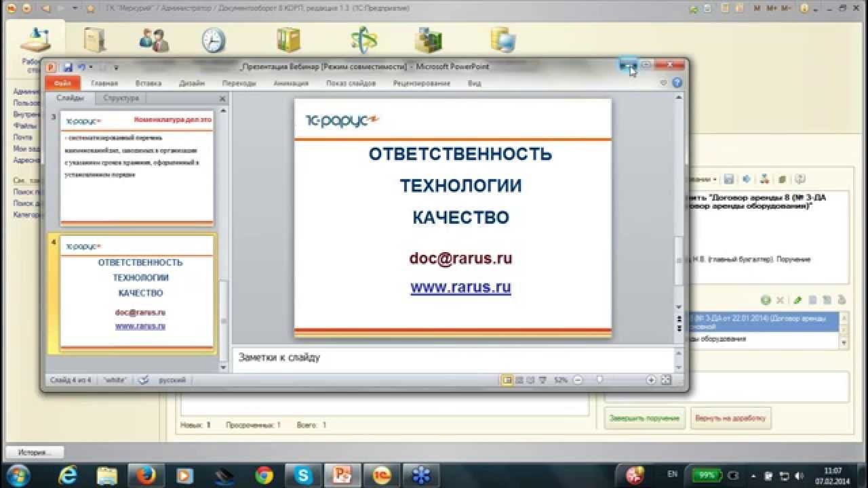
Task: Open PowerPoint Help question mark
Action: tap(676, 83)
